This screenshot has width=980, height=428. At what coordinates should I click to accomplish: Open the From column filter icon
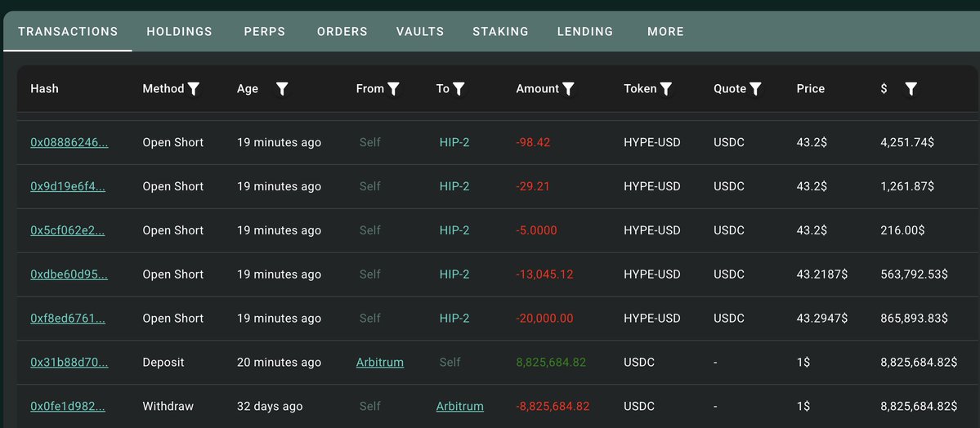coord(393,89)
